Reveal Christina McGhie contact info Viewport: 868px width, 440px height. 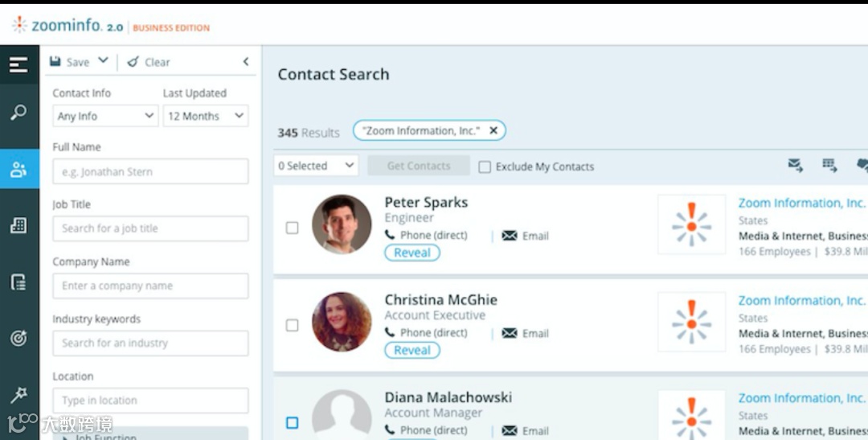412,350
